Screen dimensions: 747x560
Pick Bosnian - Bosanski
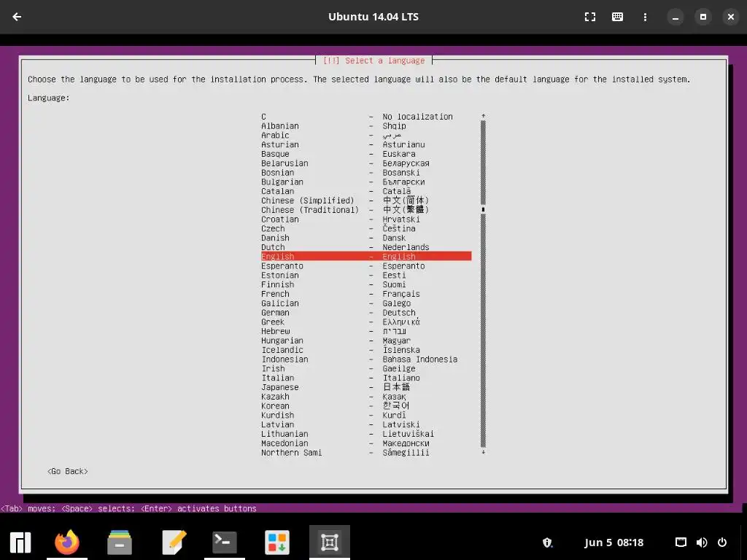point(366,172)
